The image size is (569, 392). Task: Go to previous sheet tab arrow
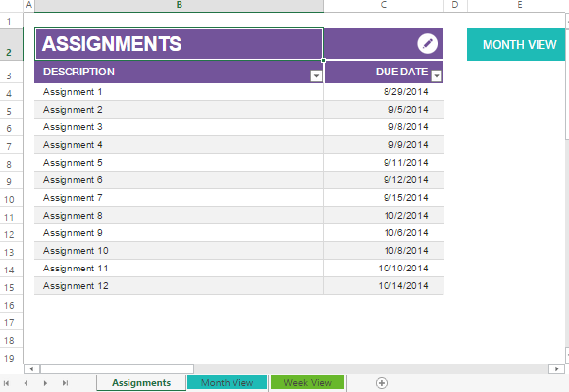click(26, 383)
